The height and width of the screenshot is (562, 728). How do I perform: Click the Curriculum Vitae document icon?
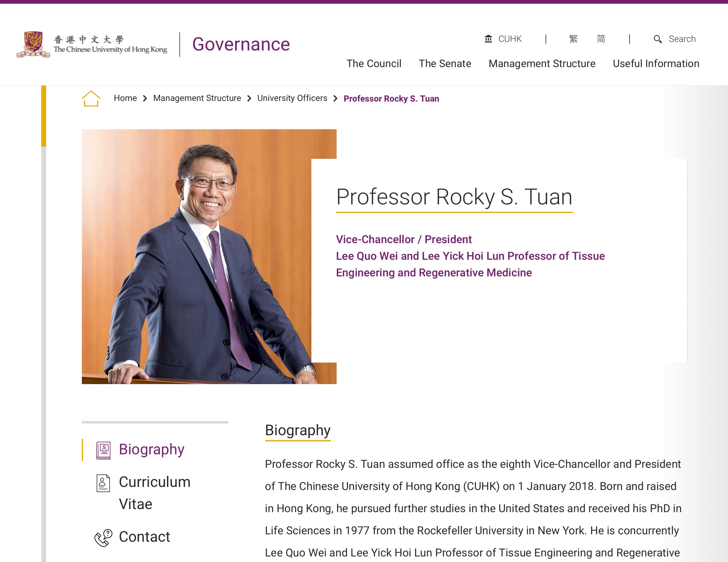(x=103, y=483)
